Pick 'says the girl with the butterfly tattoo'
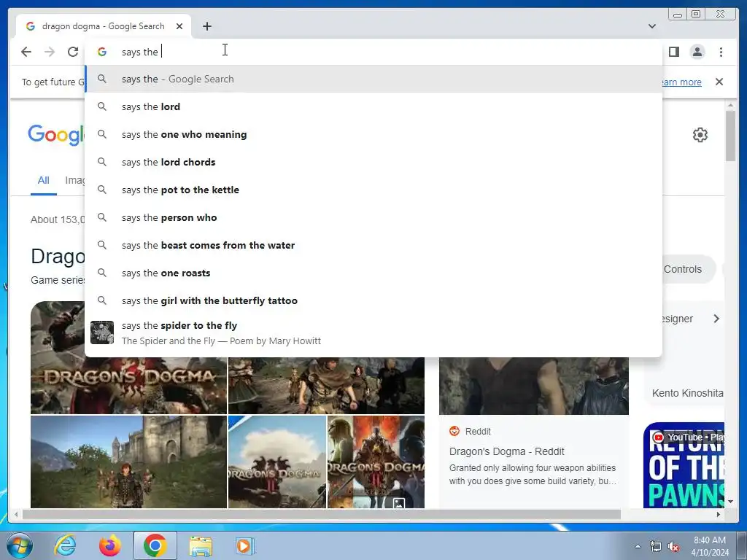 373,300
